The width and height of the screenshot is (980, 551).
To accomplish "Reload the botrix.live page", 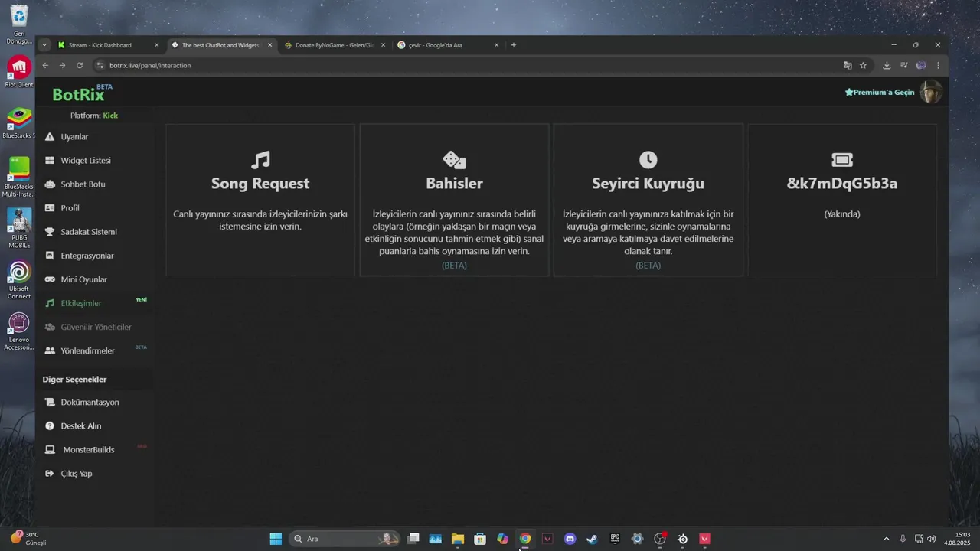I will coord(80,66).
